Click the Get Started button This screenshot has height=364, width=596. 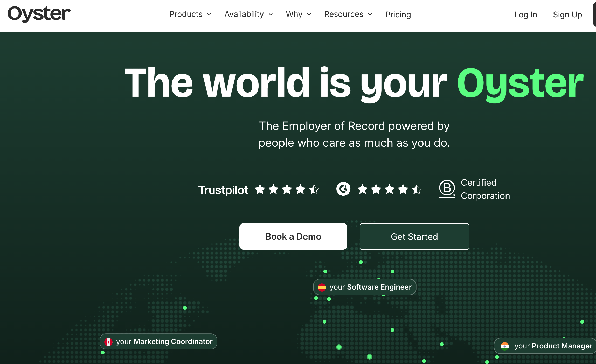point(414,236)
